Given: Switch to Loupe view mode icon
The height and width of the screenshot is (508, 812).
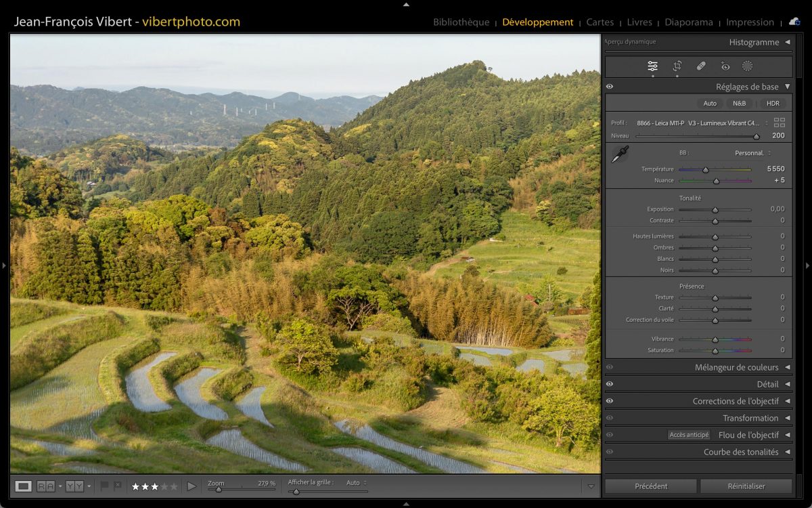Looking at the screenshot, I should pos(23,486).
